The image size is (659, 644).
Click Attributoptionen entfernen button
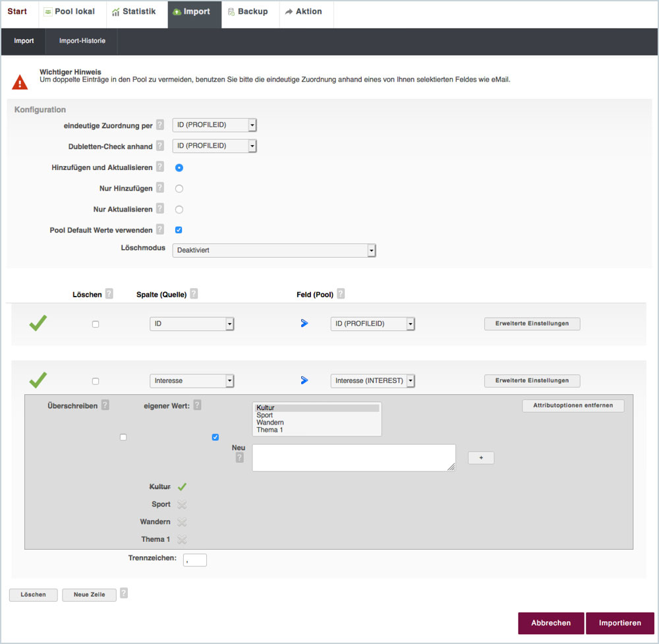pyautogui.click(x=573, y=406)
